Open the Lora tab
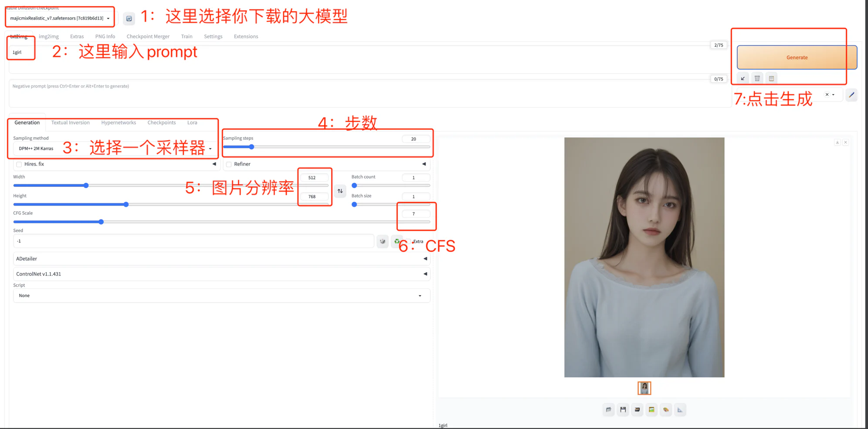Screen dimensions: 868x429 pyautogui.click(x=192, y=123)
